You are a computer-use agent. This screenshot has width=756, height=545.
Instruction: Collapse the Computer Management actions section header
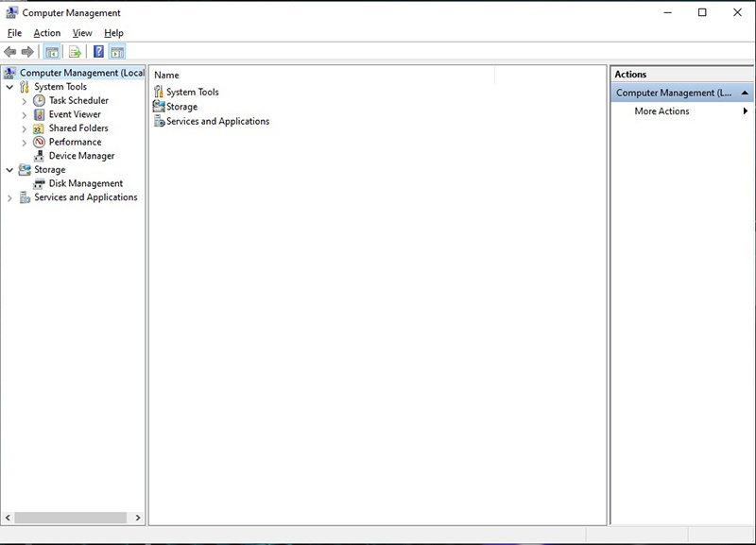[x=746, y=94]
